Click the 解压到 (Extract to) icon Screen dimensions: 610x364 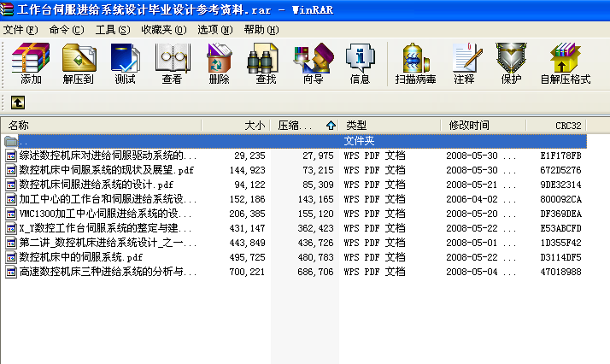tap(79, 64)
